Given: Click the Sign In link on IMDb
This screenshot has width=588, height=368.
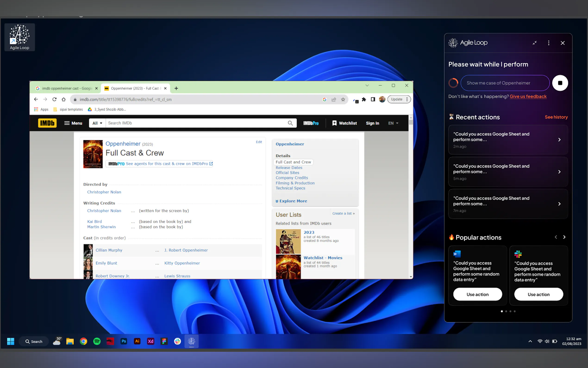Looking at the screenshot, I should [x=372, y=123].
